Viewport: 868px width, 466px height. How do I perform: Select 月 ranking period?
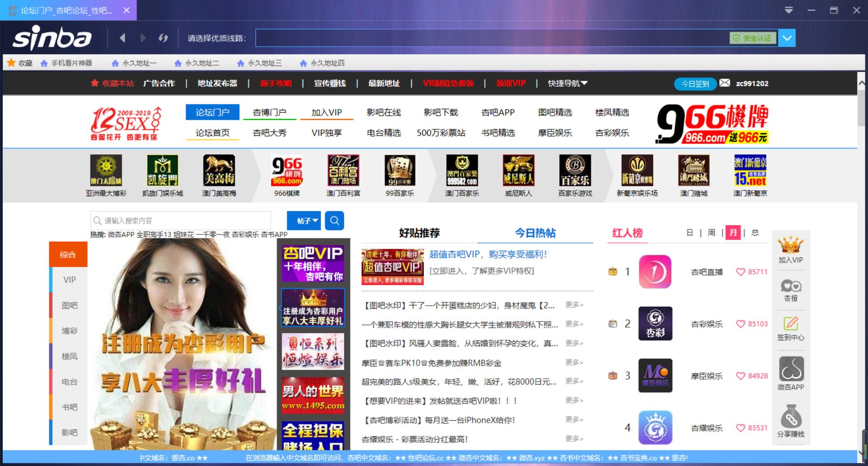tap(733, 233)
